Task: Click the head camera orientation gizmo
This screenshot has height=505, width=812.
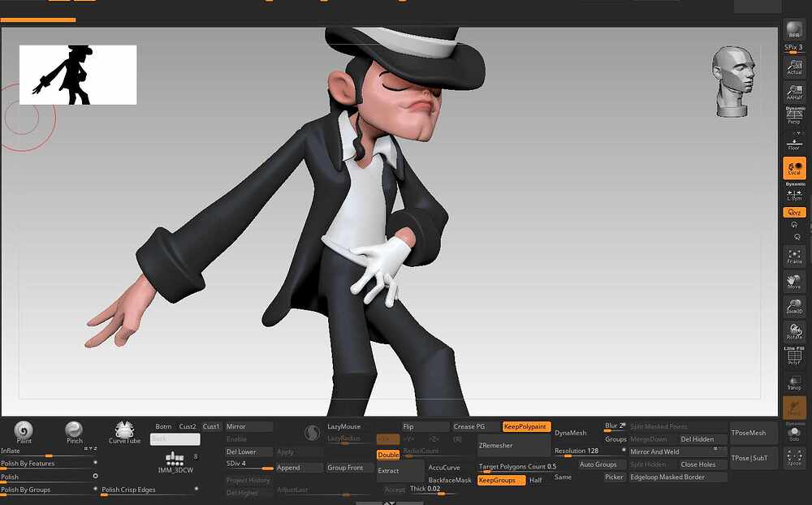Action: (732, 81)
